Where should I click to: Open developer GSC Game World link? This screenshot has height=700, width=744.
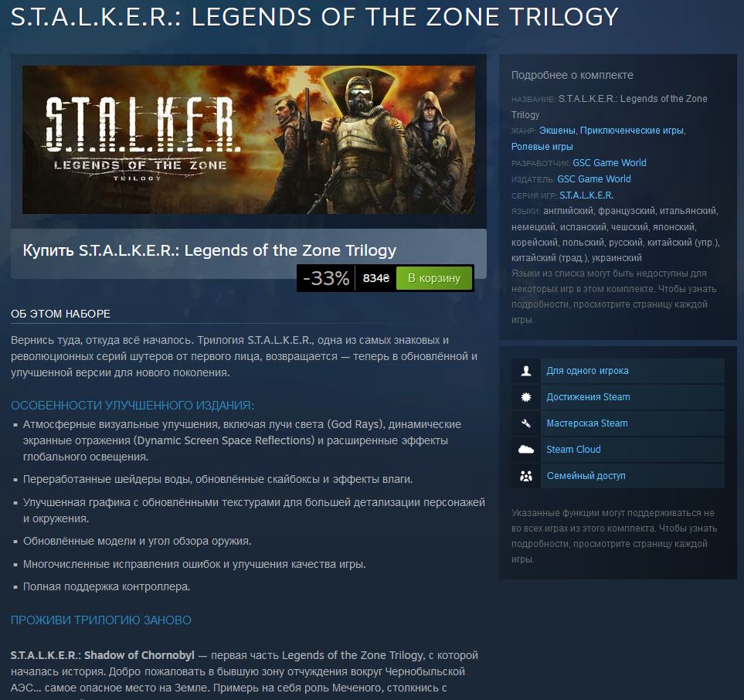pyautogui.click(x=610, y=163)
